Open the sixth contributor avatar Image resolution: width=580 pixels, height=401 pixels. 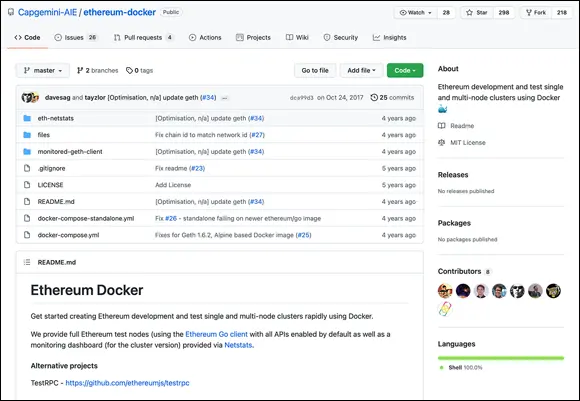tap(535, 291)
